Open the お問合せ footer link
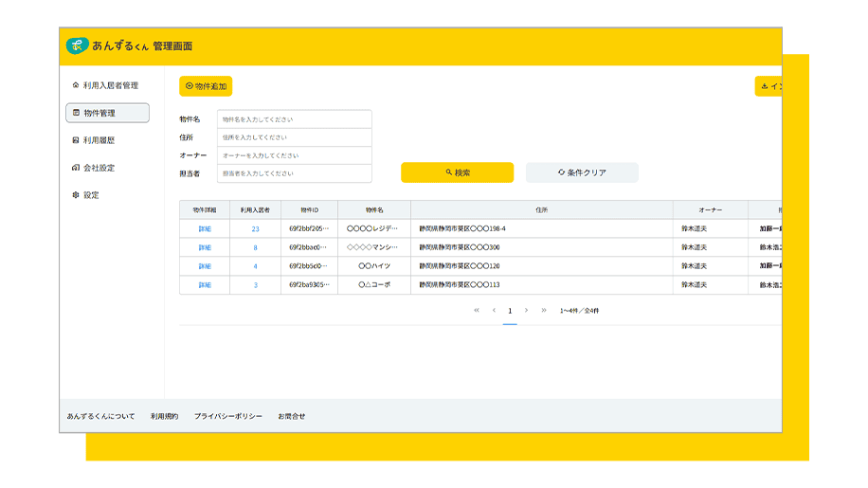This screenshot has height=488, width=868. (x=291, y=416)
